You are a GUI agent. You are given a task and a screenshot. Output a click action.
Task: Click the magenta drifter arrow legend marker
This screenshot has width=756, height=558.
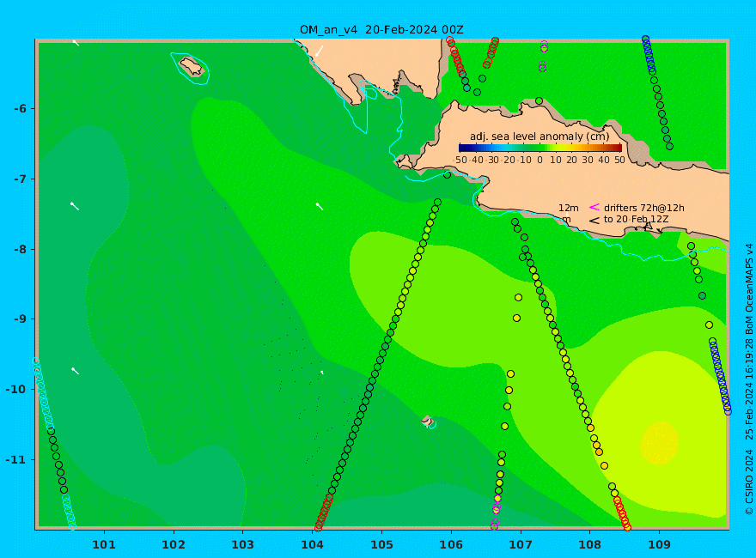click(x=594, y=207)
